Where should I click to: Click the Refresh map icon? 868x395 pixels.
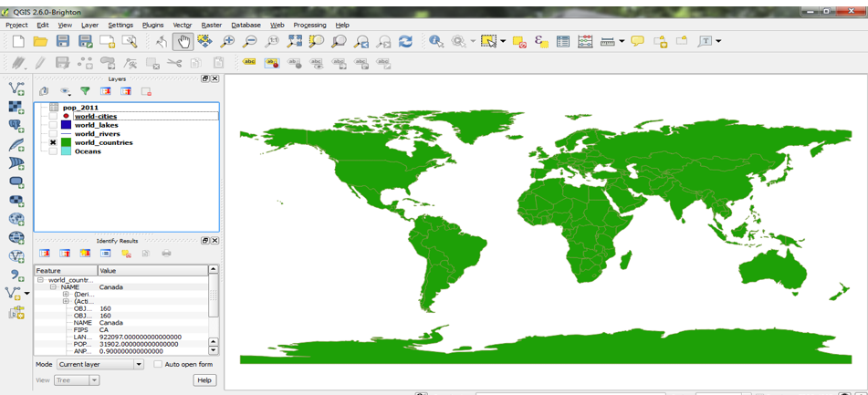(405, 42)
